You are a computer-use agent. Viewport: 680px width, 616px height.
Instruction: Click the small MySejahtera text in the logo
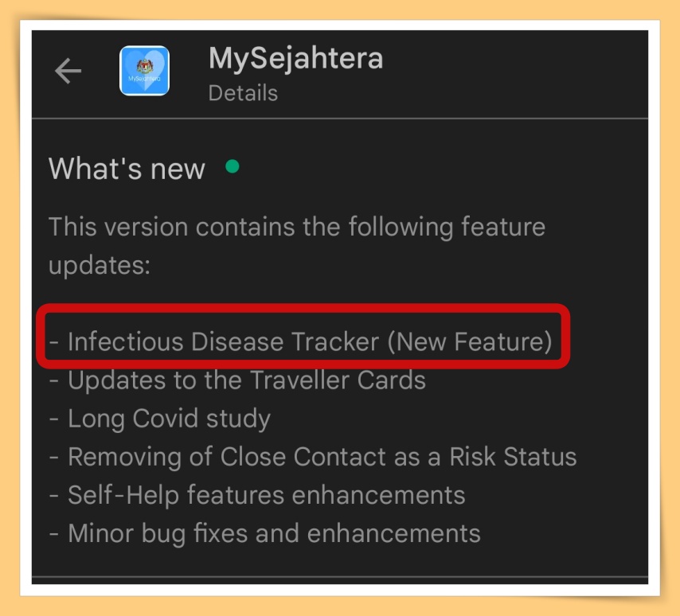coord(144,79)
